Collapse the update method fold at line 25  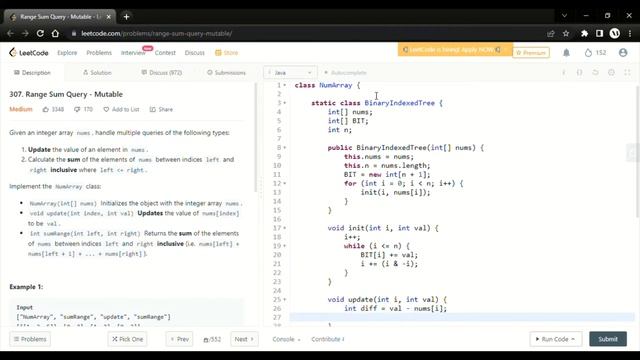[284, 299]
